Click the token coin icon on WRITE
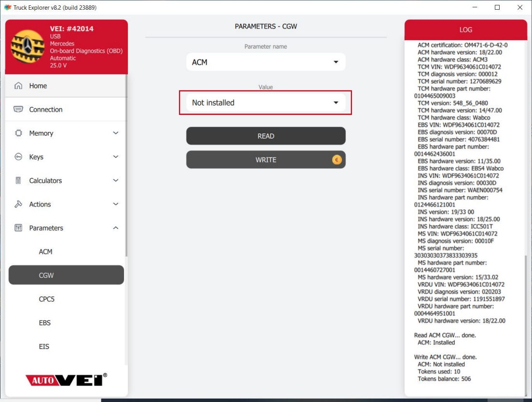Viewport: 532px width, 402px height. 336,160
